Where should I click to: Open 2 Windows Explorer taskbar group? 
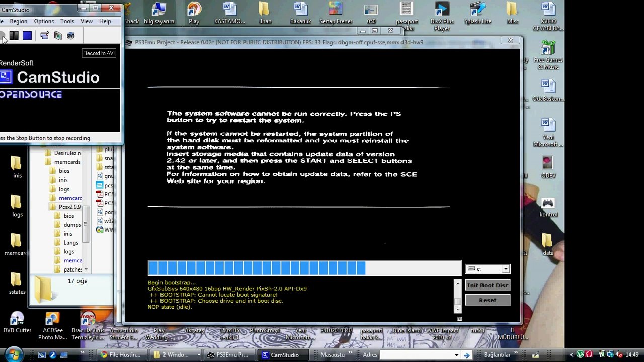click(x=177, y=355)
